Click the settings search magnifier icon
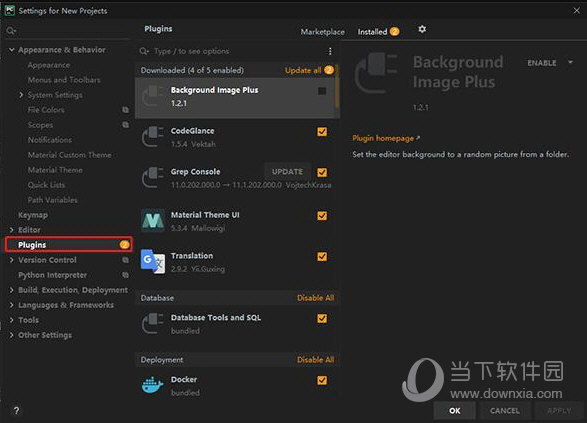This screenshot has width=587, height=423. click(x=11, y=31)
